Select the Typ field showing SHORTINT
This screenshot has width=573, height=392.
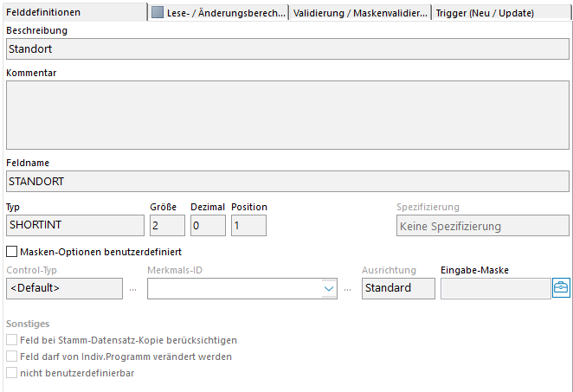[74, 226]
